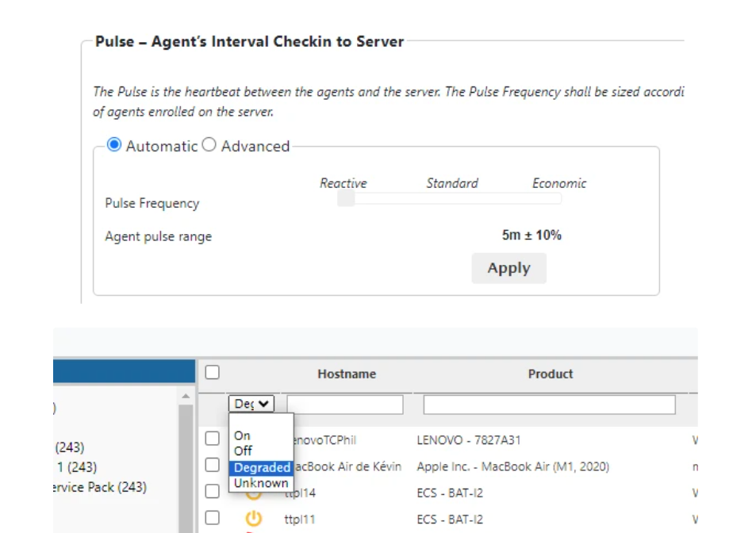This screenshot has height=533, width=756.
Task: Pick 'Unknown' from the status filter list
Action: click(261, 483)
